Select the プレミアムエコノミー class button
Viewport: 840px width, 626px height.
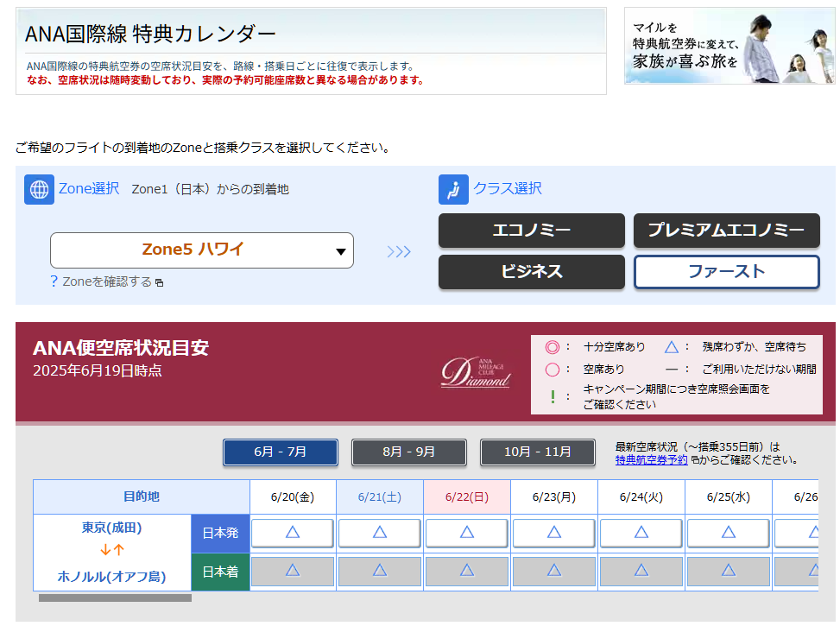coord(726,231)
